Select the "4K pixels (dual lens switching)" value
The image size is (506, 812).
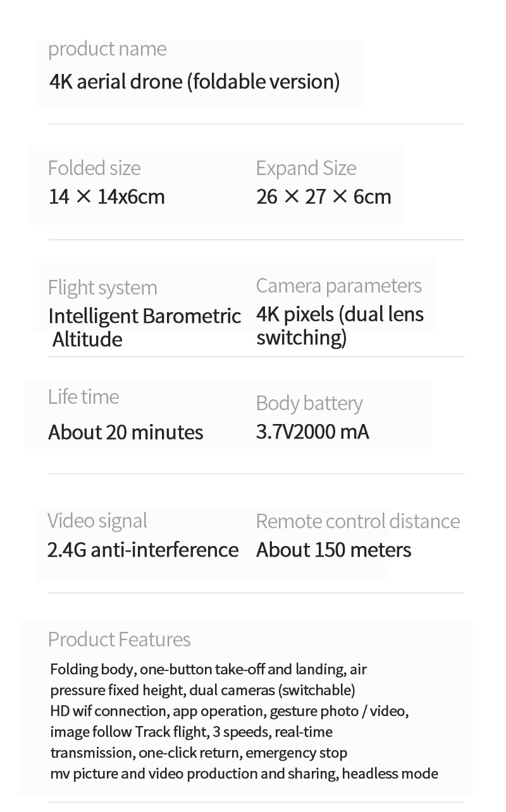tap(340, 325)
